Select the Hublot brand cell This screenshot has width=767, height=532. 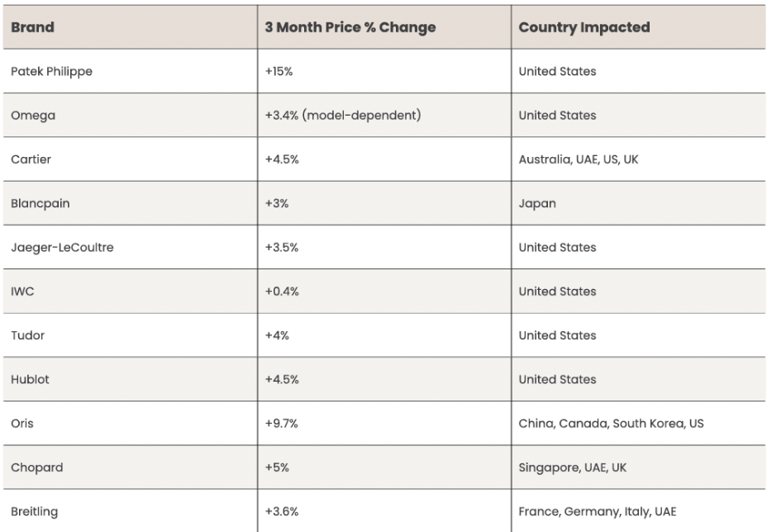click(x=30, y=379)
